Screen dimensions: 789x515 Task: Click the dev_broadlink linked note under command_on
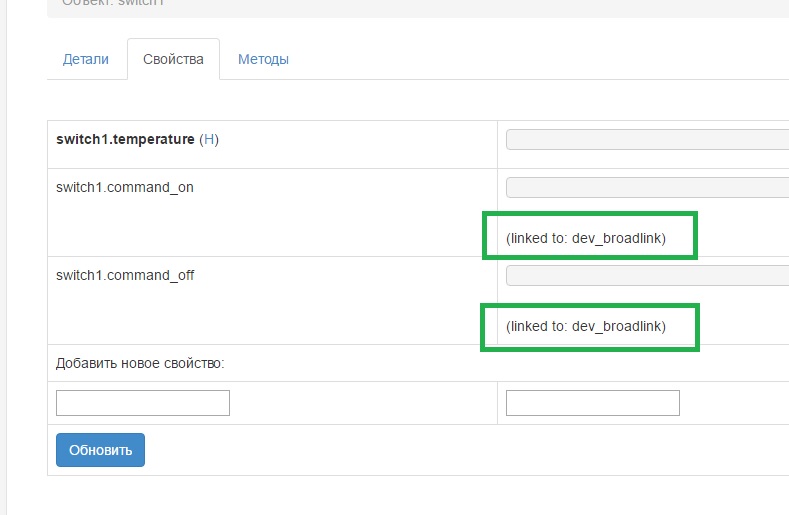click(586, 239)
